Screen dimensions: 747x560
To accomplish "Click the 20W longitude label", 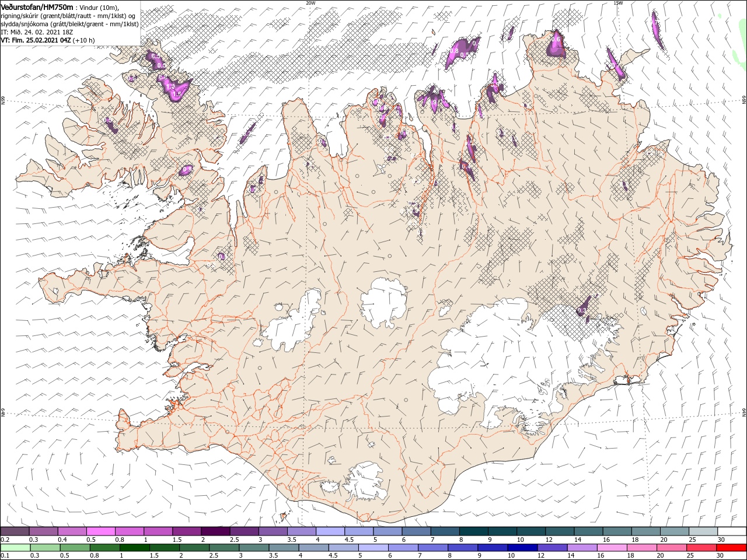I will pos(310,2).
